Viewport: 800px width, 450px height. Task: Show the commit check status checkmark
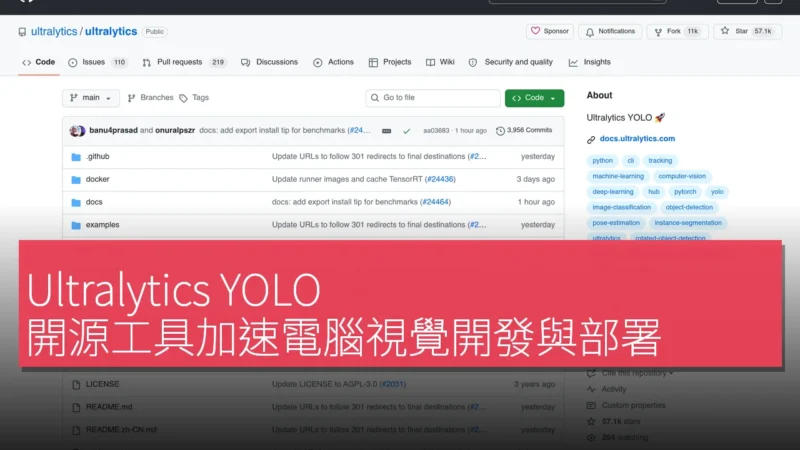click(x=407, y=131)
